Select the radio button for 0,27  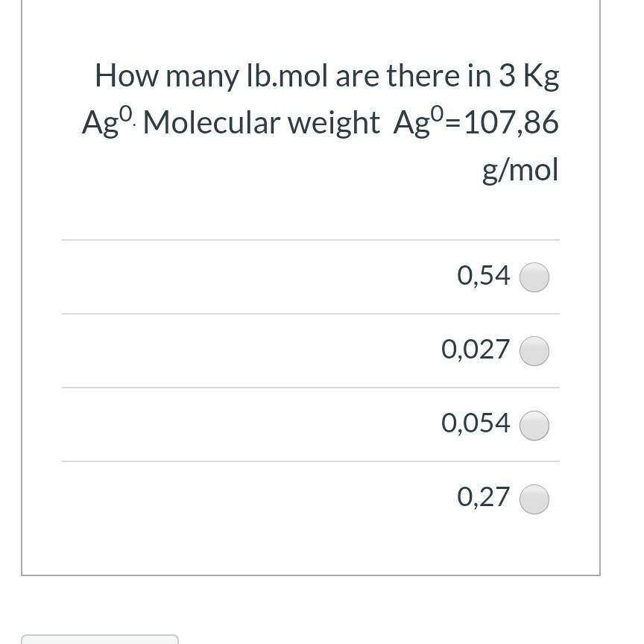tap(534, 499)
